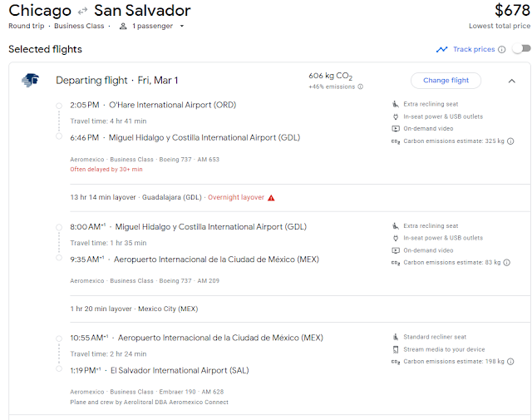Viewport: 532px width, 420px height.
Task: Open info icon next to Track prices
Action: tap(501, 50)
